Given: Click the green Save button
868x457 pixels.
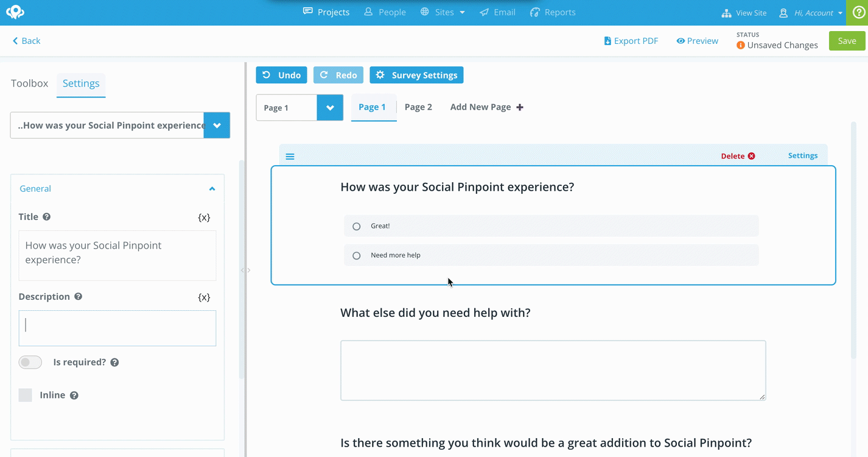Looking at the screenshot, I should tap(847, 41).
